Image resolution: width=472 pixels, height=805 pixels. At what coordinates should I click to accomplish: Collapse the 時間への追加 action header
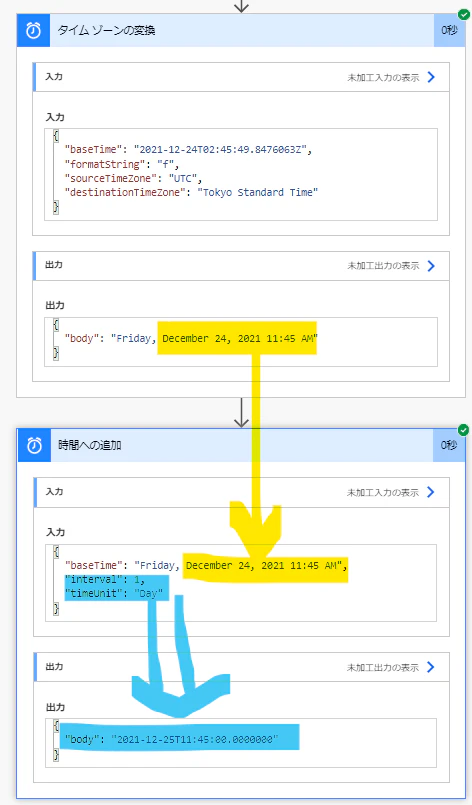[241, 445]
